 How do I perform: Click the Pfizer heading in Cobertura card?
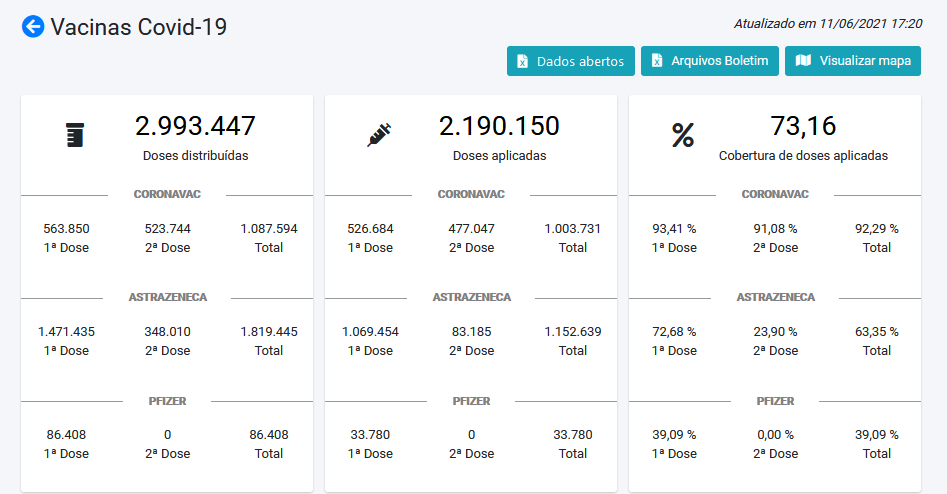775,400
